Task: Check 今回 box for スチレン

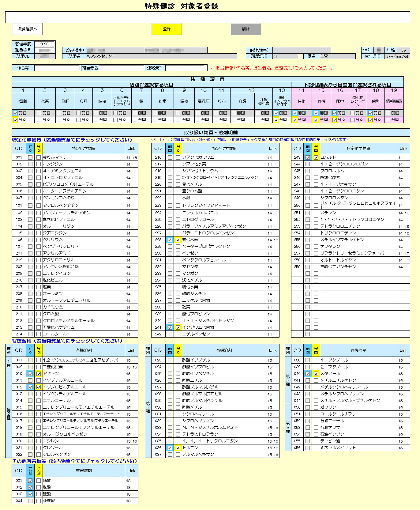Action: coord(316,213)
